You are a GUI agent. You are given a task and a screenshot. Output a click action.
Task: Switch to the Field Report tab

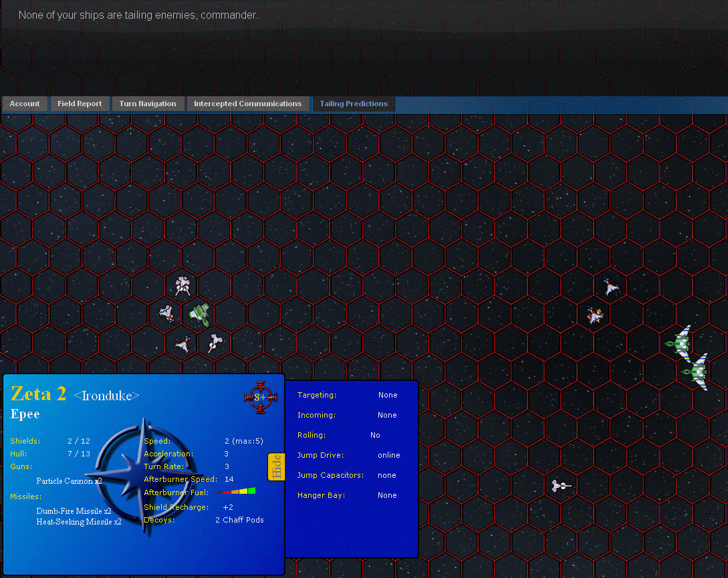[x=80, y=104]
